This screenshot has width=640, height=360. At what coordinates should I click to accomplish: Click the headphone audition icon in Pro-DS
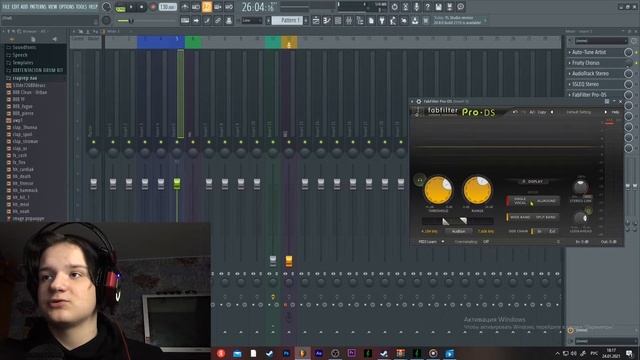(x=420, y=180)
